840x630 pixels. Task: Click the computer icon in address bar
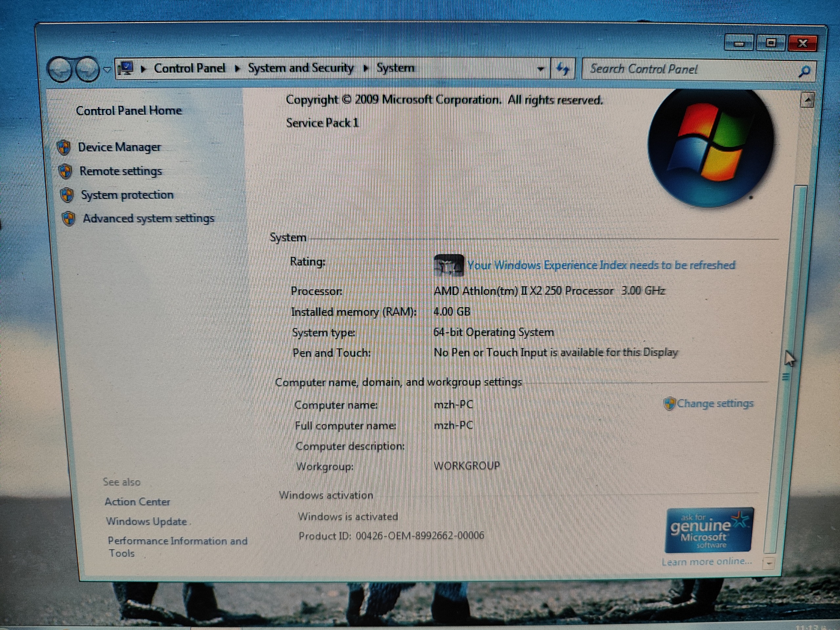point(125,68)
